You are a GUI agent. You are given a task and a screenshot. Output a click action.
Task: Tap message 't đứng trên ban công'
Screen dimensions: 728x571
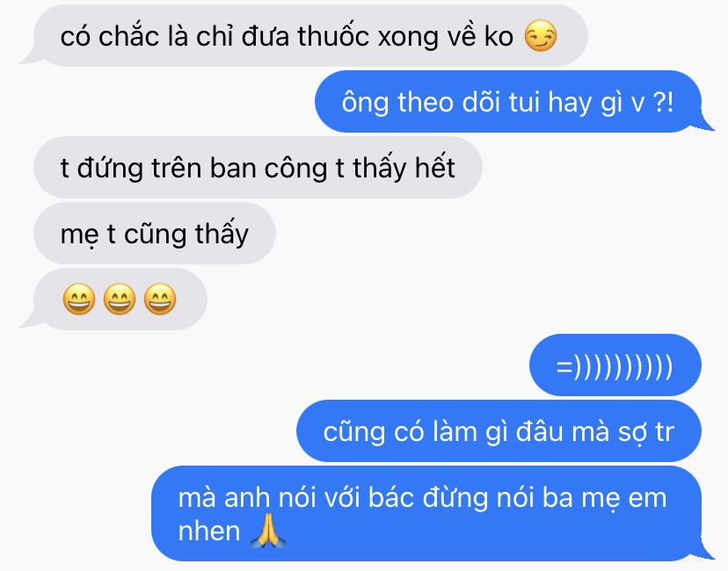click(x=258, y=168)
